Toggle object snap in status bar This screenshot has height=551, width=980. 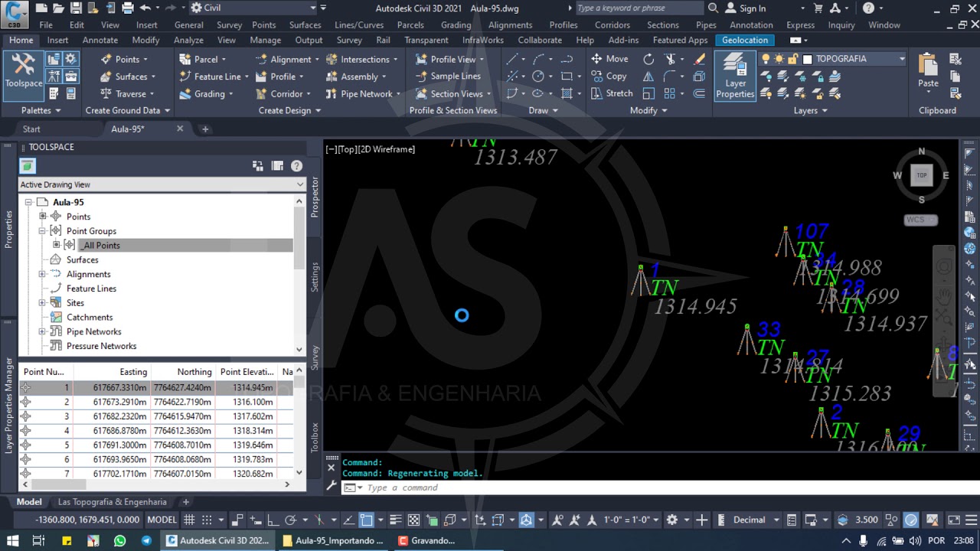click(366, 520)
